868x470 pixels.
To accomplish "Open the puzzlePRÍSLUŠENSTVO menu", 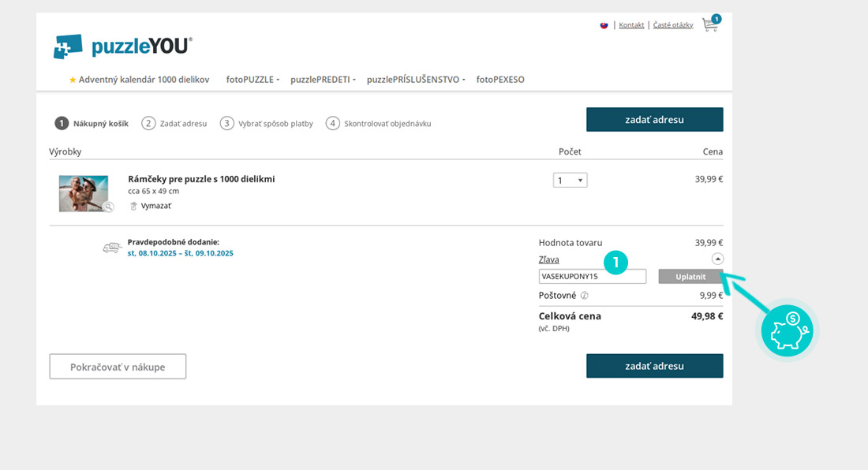I will pos(416,80).
